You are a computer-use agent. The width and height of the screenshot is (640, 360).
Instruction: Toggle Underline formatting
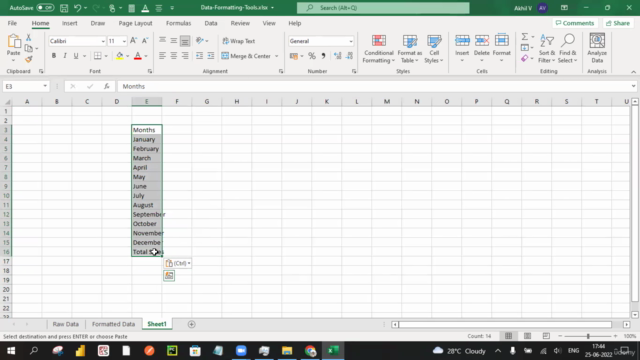(76, 56)
